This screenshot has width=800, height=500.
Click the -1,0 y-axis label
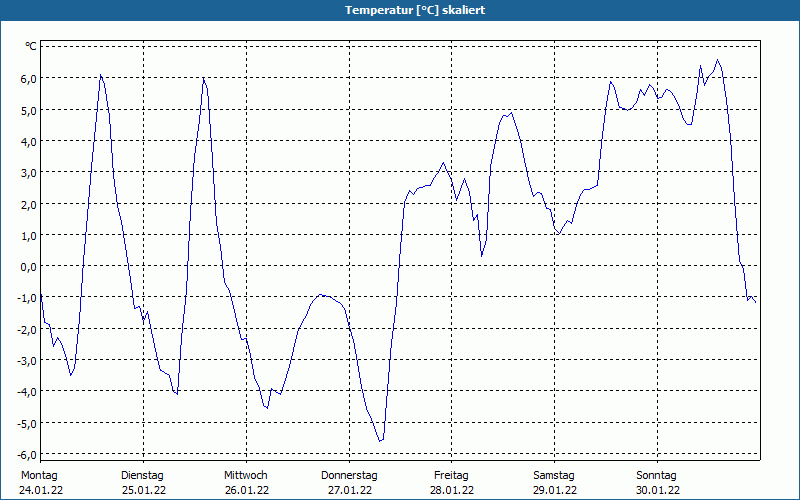pos(27,298)
